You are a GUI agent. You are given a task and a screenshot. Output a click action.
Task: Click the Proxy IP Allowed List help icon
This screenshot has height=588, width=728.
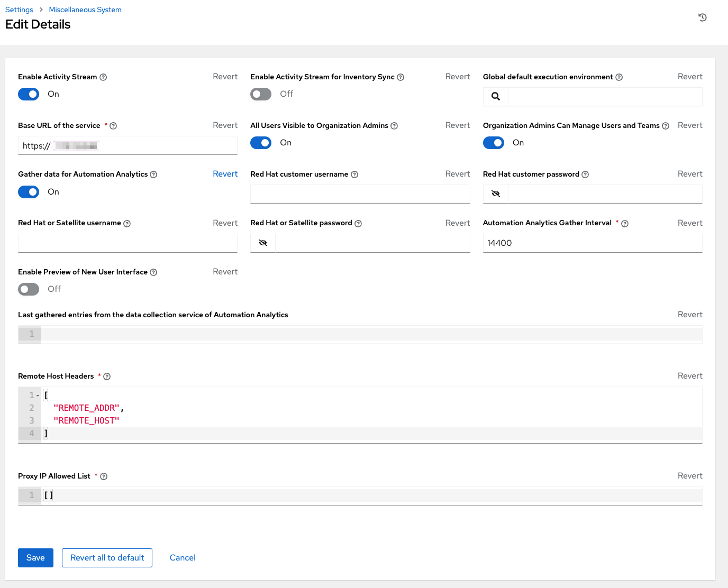103,476
